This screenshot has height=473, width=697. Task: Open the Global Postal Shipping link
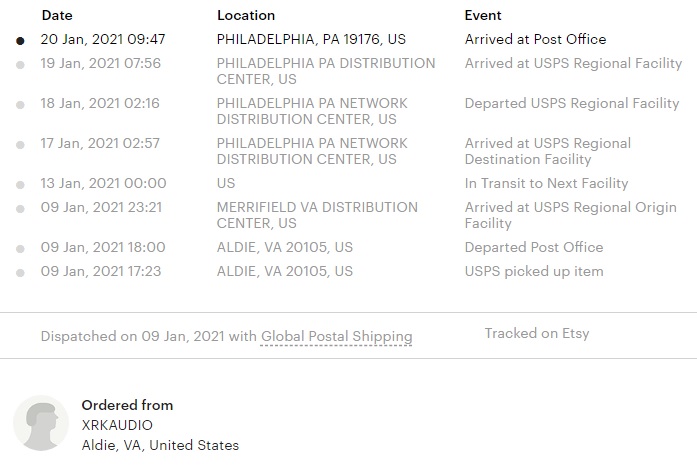coord(336,337)
